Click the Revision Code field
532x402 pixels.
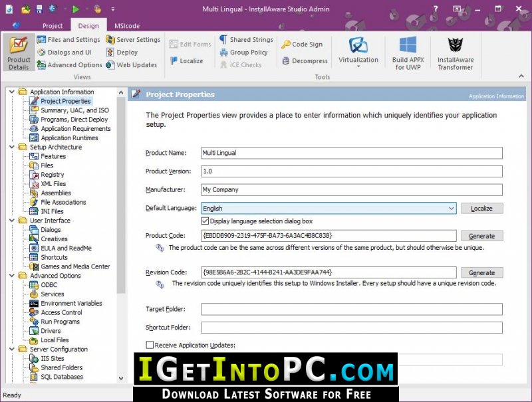tap(329, 272)
